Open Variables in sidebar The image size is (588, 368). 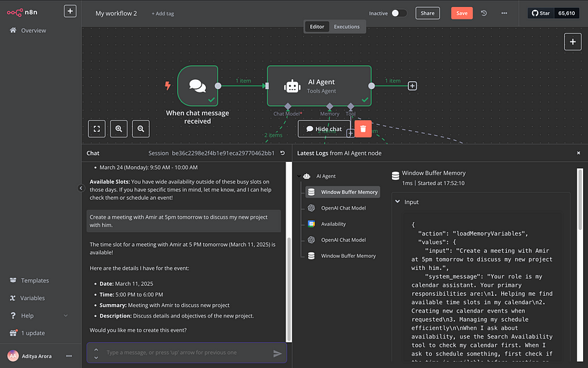click(x=32, y=298)
